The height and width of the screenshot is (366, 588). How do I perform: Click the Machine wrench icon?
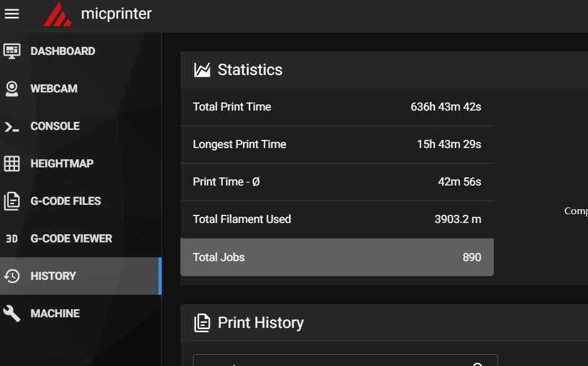point(12,314)
